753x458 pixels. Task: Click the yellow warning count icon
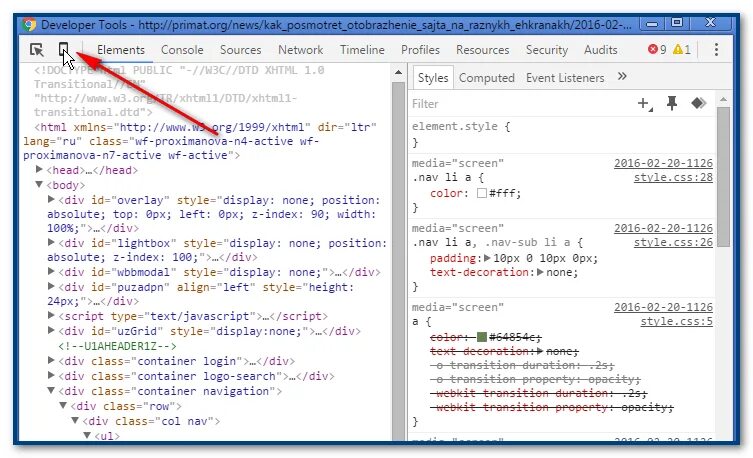678,49
